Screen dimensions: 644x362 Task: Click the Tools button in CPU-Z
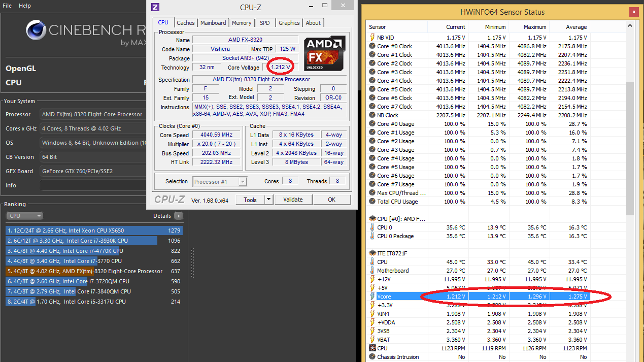point(250,200)
